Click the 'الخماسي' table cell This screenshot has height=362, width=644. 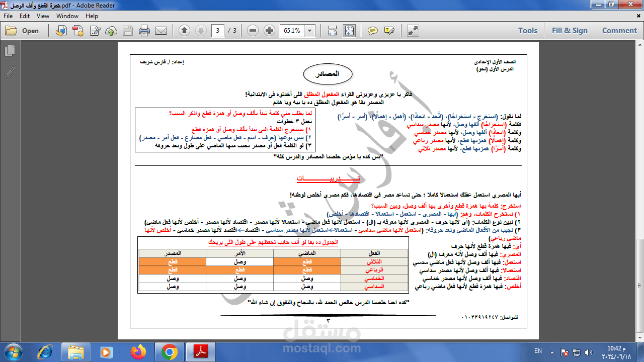[375, 278]
